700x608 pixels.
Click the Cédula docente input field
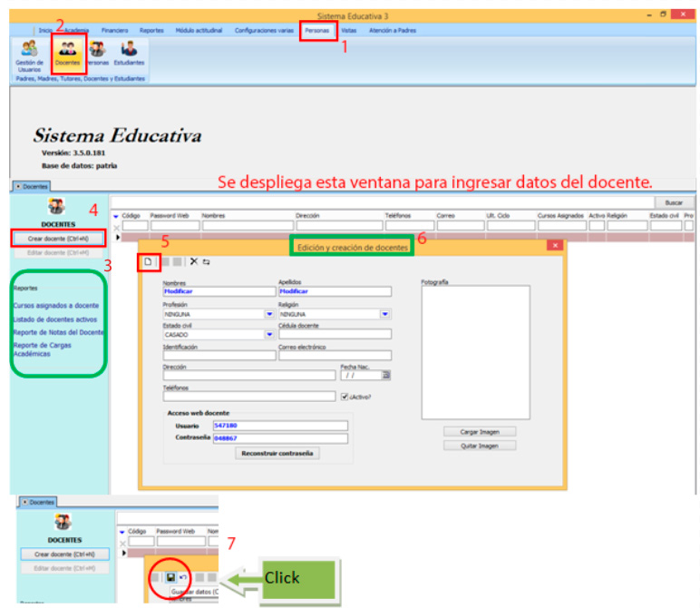(335, 334)
